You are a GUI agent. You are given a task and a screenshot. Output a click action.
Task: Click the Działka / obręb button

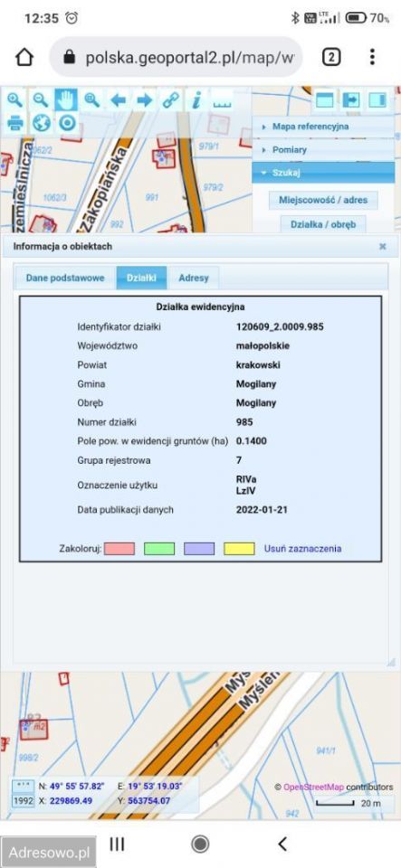(x=323, y=224)
